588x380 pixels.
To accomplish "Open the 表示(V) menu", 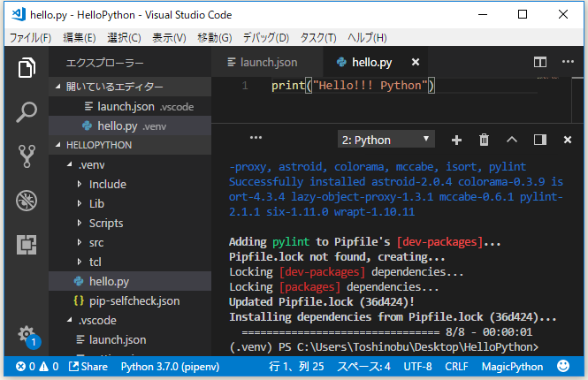I will [x=169, y=37].
